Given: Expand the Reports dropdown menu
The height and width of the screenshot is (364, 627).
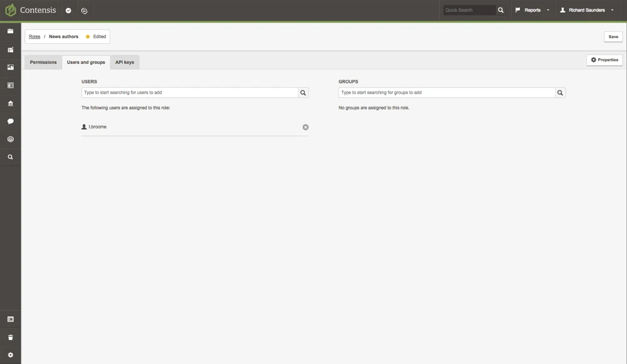Looking at the screenshot, I should point(532,10).
